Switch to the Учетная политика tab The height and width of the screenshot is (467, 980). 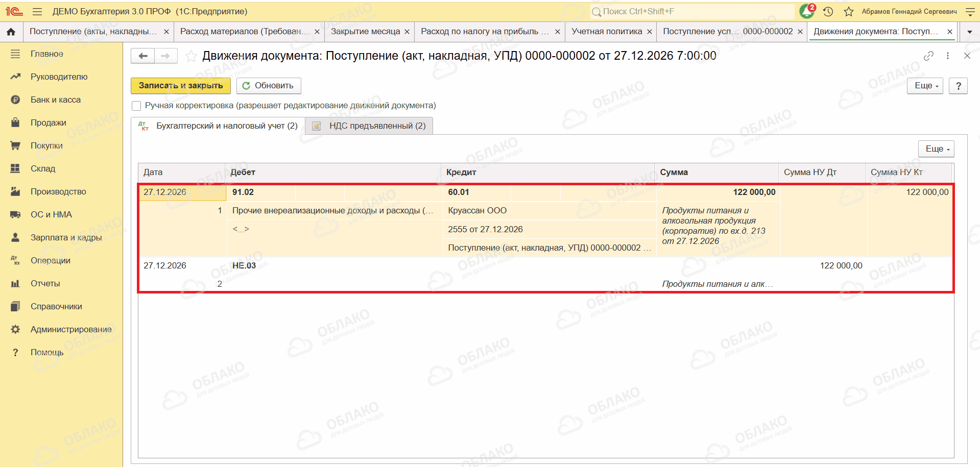(x=607, y=32)
